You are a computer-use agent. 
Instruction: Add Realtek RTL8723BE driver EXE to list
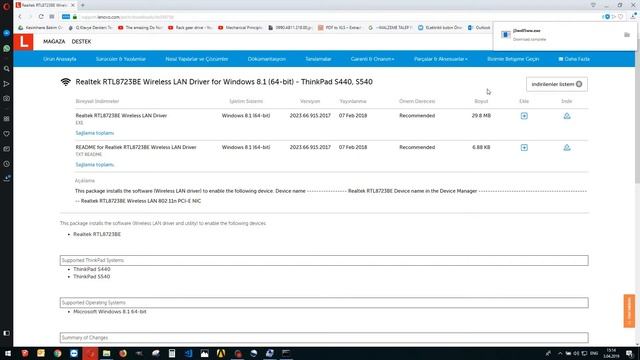coord(524,116)
